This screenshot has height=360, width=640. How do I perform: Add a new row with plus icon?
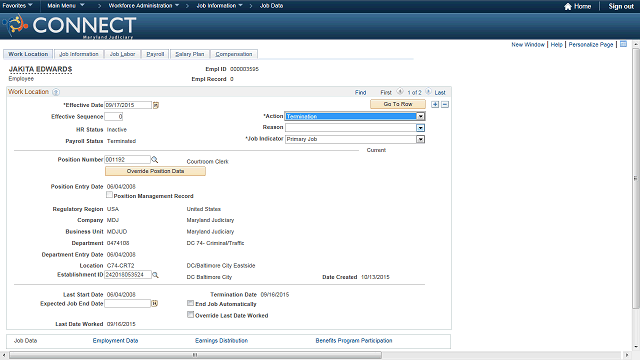[x=435, y=104]
